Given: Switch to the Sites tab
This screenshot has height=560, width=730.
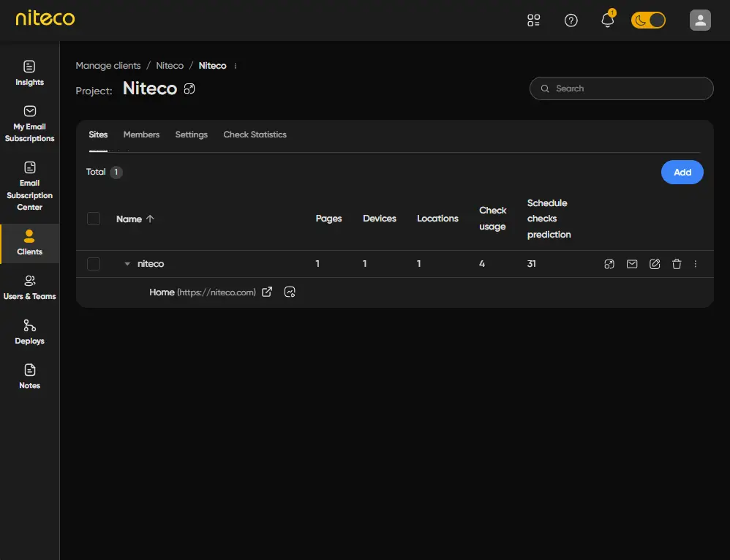Looking at the screenshot, I should tap(98, 135).
